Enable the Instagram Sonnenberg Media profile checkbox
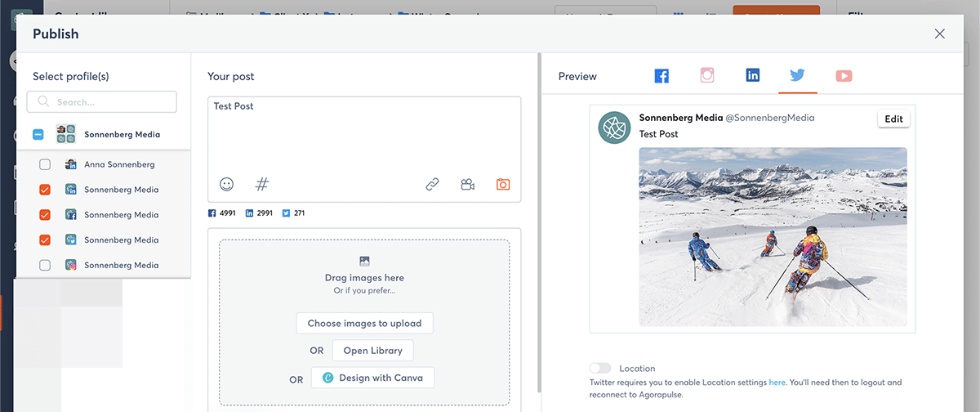 45,265
